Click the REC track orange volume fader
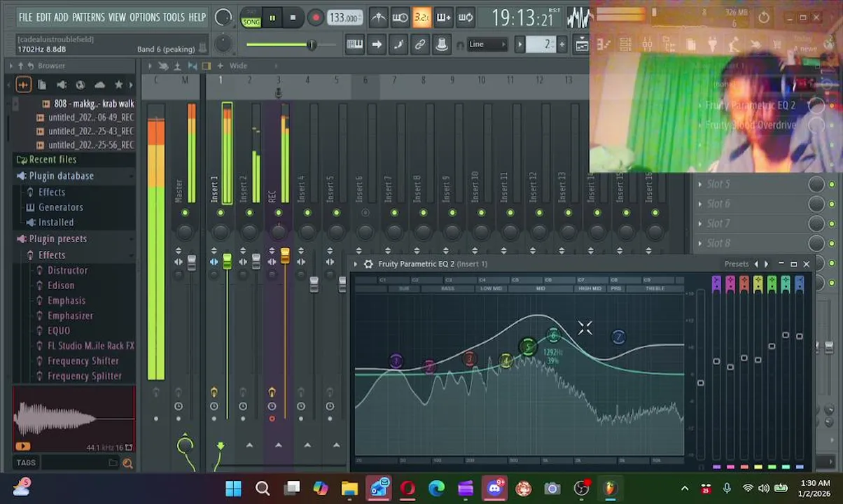The height and width of the screenshot is (504, 843). point(285,256)
